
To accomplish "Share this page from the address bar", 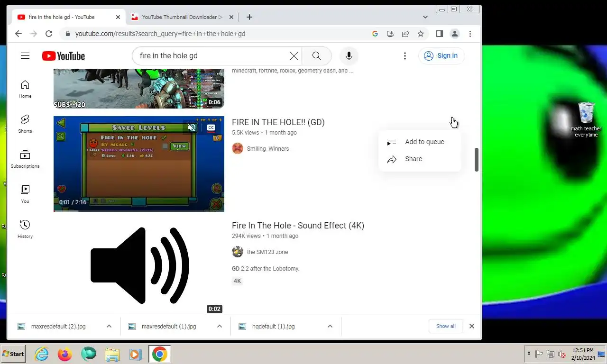I will coord(405,34).
